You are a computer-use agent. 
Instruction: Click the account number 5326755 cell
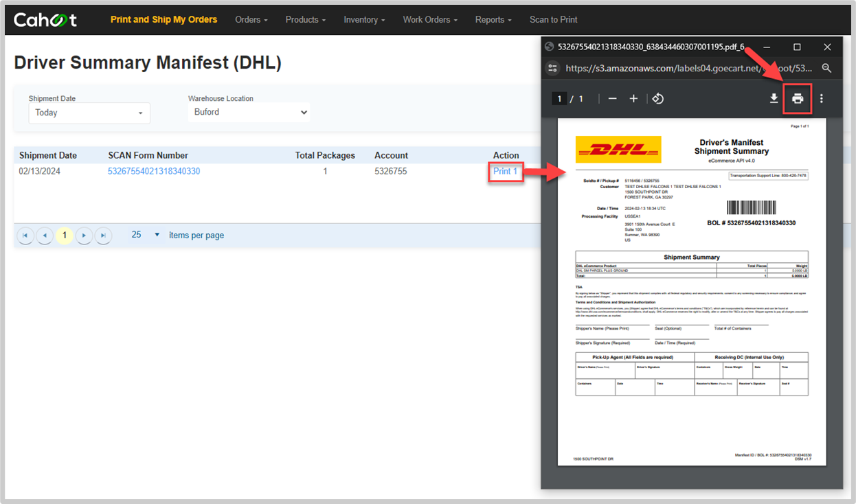391,171
